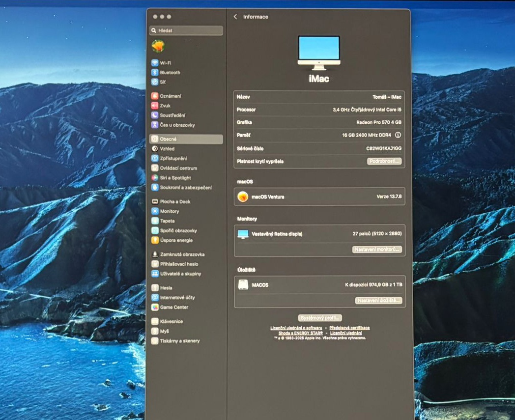This screenshot has width=515, height=420.
Task: Open the Myš mouse icon
Action: coord(155,331)
